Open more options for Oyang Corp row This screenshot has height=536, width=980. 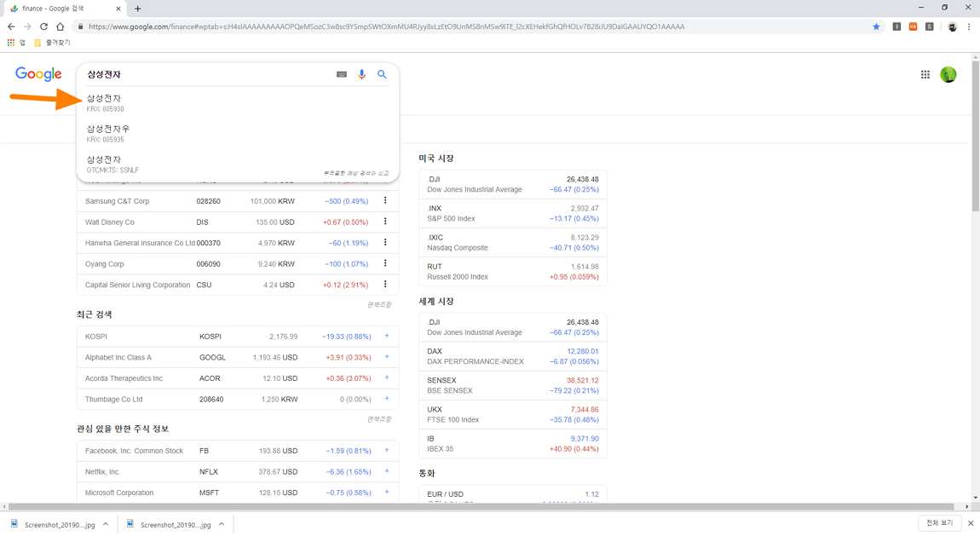(x=385, y=263)
